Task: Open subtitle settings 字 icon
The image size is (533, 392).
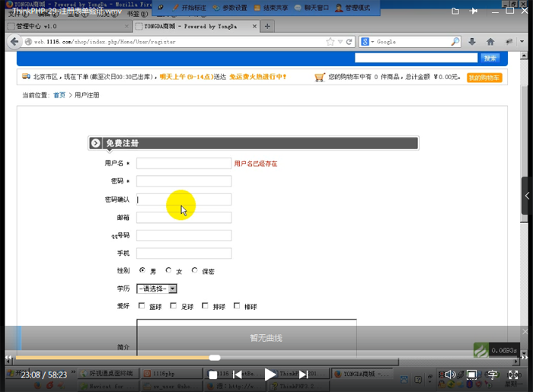Action: (x=492, y=374)
